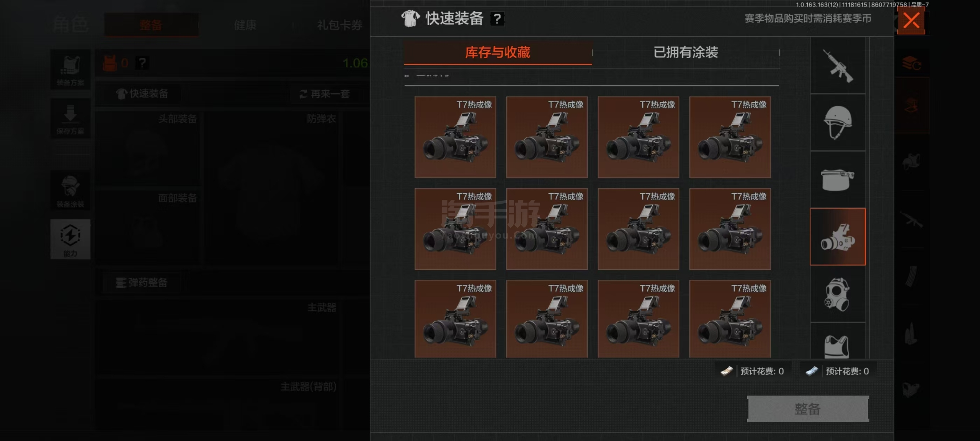Image resolution: width=980 pixels, height=441 pixels.
Task: Click the grey 整备 confirm button
Action: click(808, 409)
